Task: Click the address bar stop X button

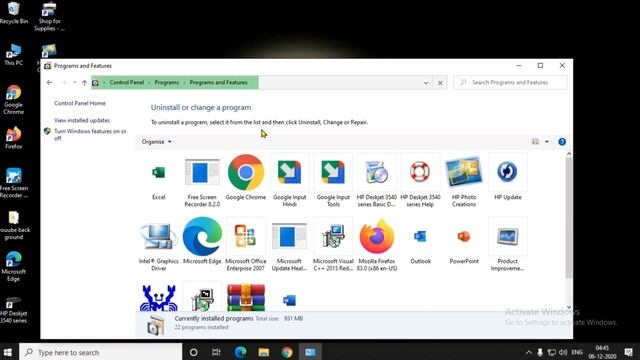Action: 440,82
